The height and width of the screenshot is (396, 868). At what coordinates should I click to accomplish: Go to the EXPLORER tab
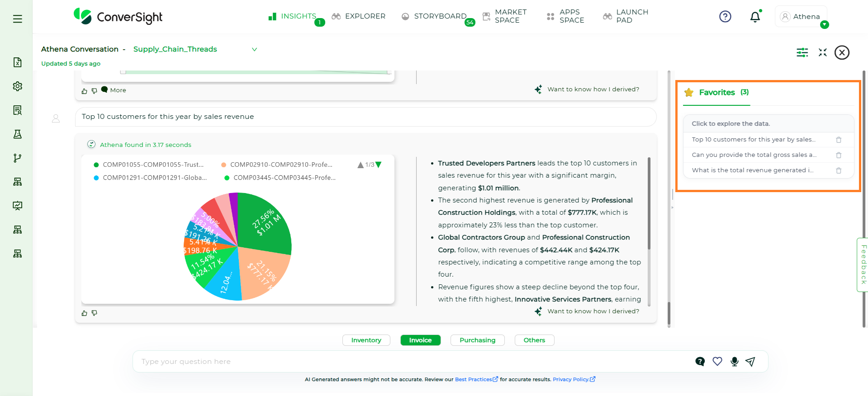pos(358,16)
